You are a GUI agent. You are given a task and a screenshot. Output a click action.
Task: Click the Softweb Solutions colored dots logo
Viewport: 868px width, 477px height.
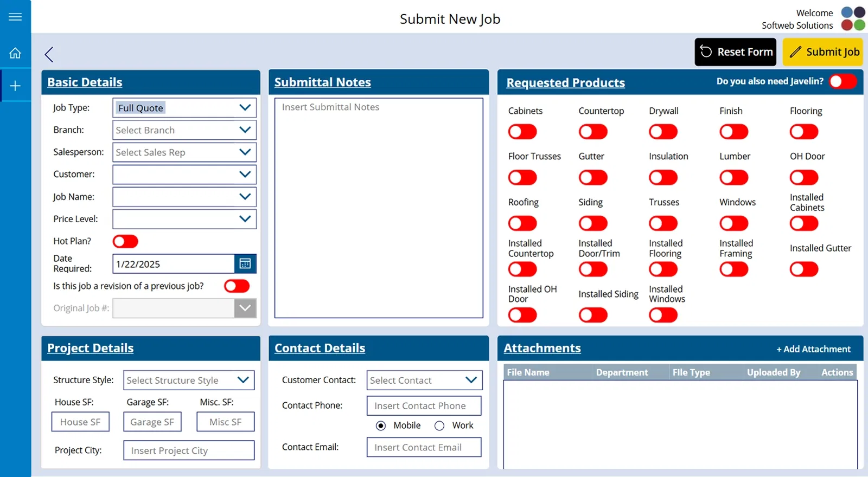point(853,18)
